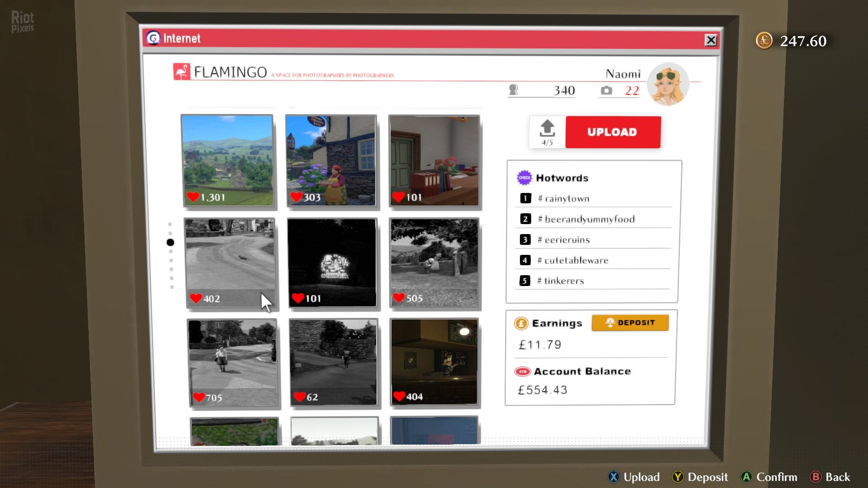The width and height of the screenshot is (868, 488).
Task: Open the landscape photo with 1,301 likes
Action: 228,161
